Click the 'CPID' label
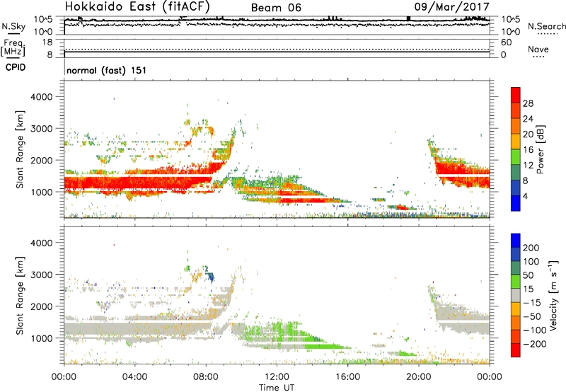Image resolution: width=566 pixels, height=392 pixels. click(x=16, y=67)
